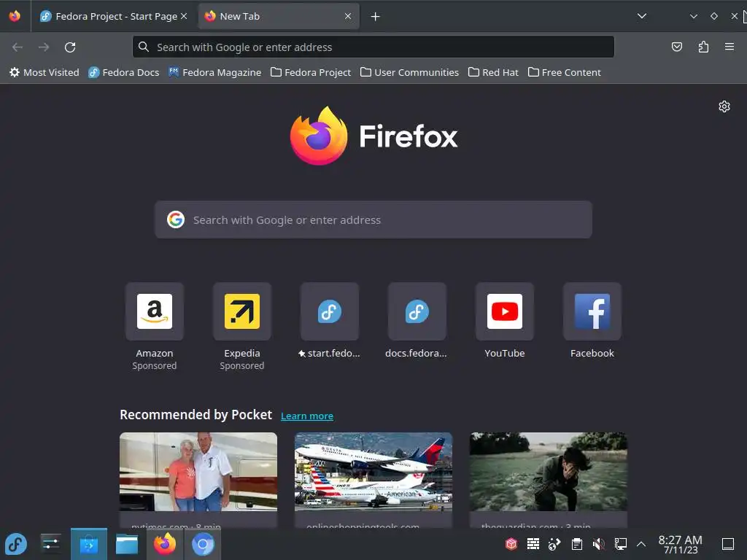The height and width of the screenshot is (560, 747).
Task: Open User Communities bookmarks folder
Action: (x=410, y=72)
